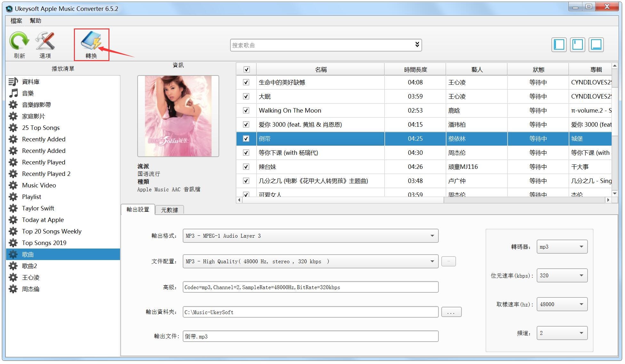625x364 pixels.
Task: Expand the 搜索歌曲 search dropdown arrow
Action: click(x=417, y=45)
